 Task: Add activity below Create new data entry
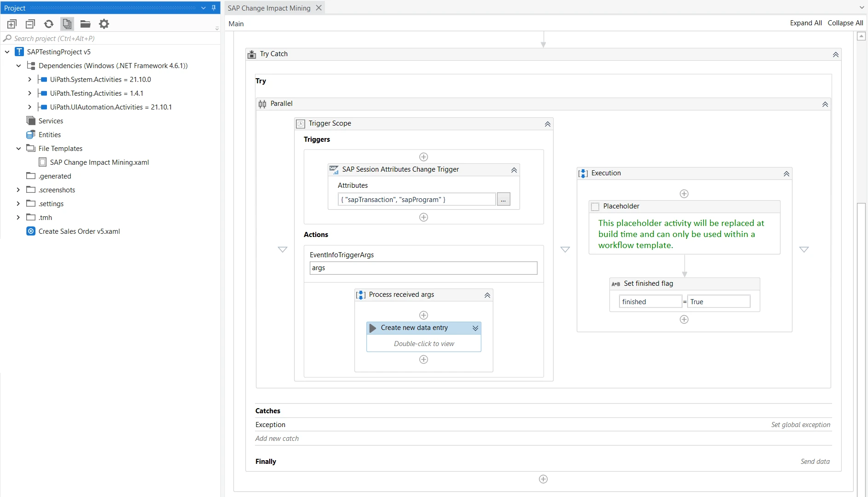point(424,359)
